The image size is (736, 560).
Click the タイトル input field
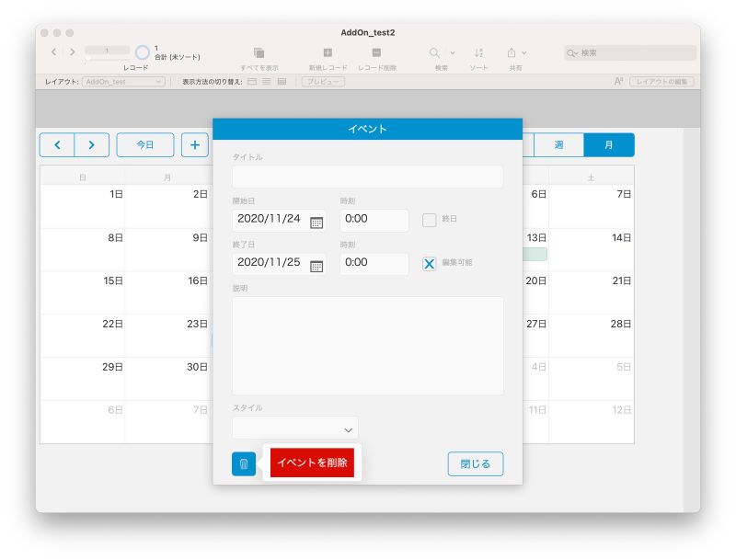coord(367,177)
